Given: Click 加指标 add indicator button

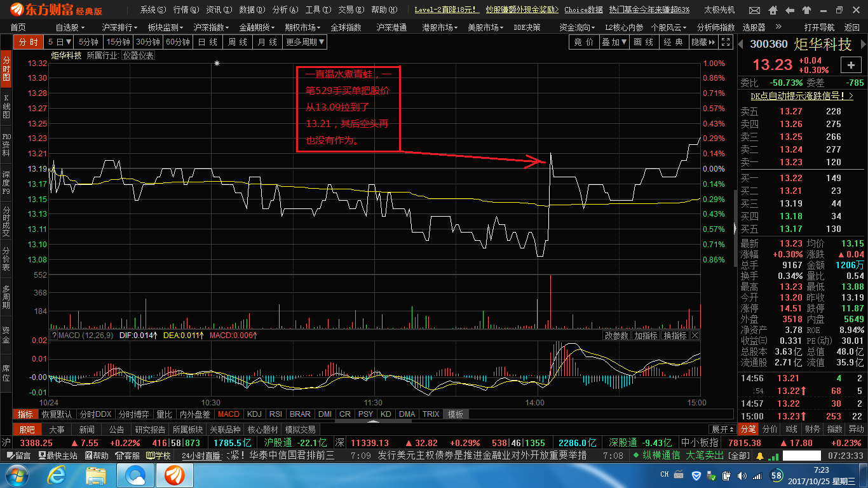Looking at the screenshot, I should (x=646, y=335).
